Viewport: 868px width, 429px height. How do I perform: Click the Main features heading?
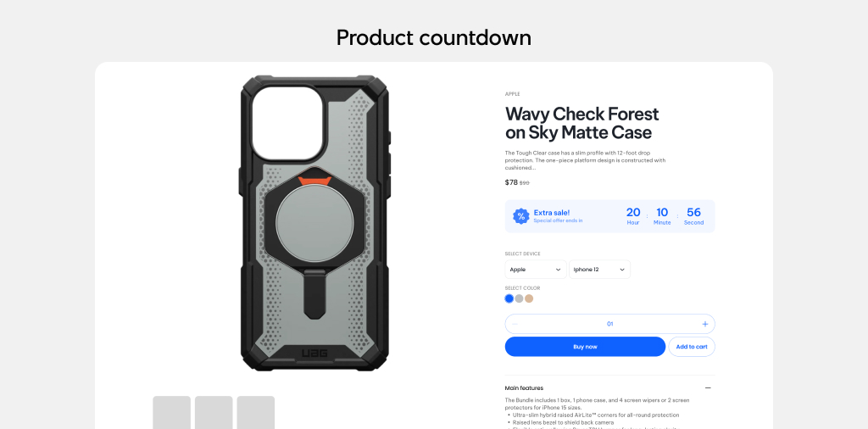(x=524, y=388)
